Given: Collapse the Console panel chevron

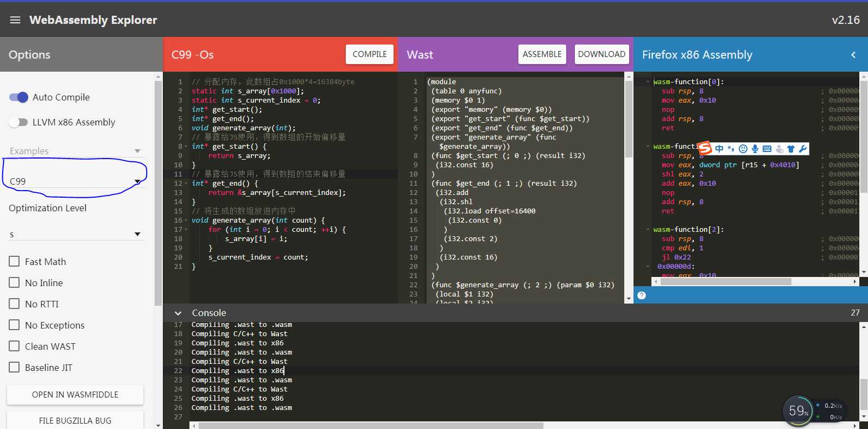Looking at the screenshot, I should pos(178,313).
